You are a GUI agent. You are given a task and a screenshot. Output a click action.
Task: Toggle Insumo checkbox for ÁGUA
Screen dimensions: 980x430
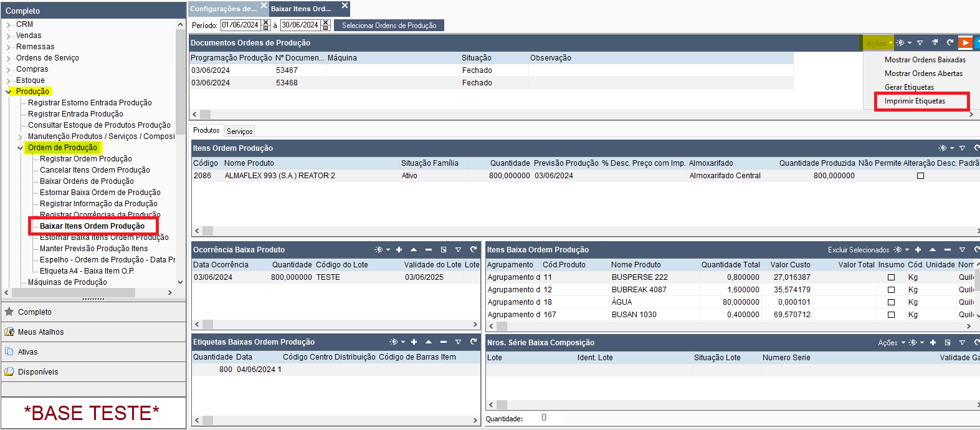(x=891, y=302)
